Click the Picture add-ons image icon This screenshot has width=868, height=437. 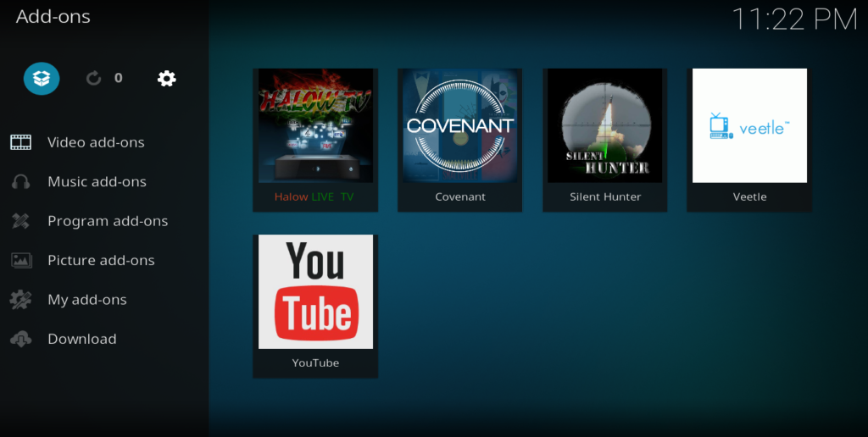(x=21, y=260)
